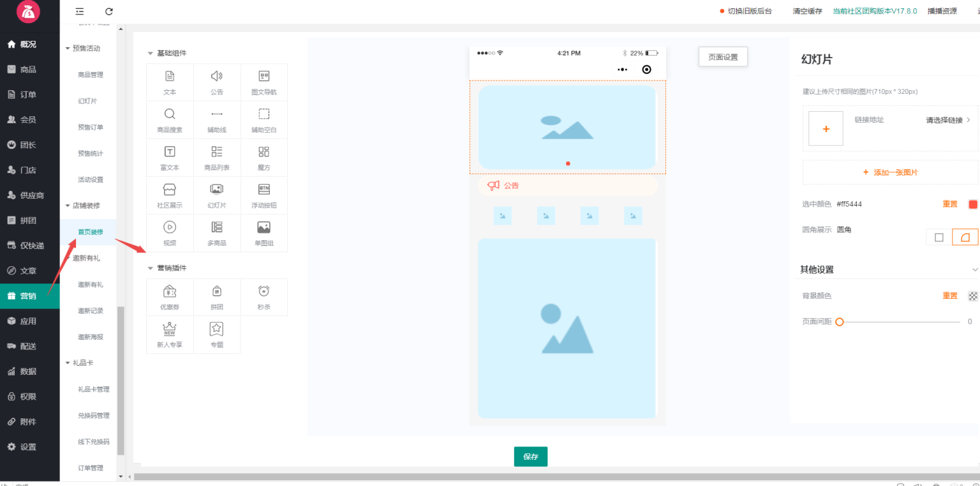The width and height of the screenshot is (980, 486).
Task: Collapse the 营销插件 section
Action: (x=151, y=268)
